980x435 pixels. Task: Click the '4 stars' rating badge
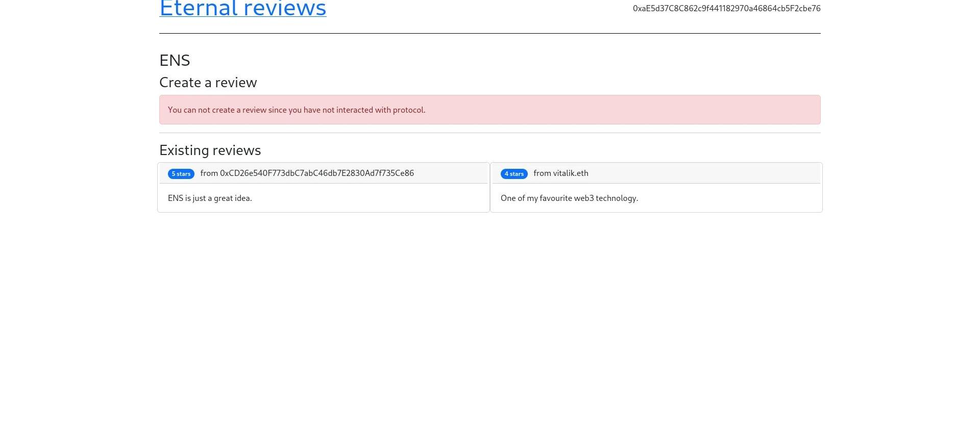pos(513,174)
